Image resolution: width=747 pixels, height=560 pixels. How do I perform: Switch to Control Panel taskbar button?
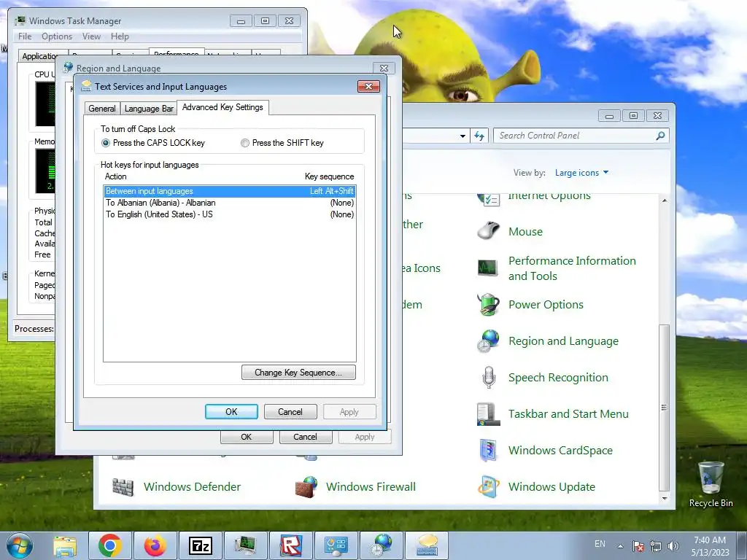(x=336, y=545)
